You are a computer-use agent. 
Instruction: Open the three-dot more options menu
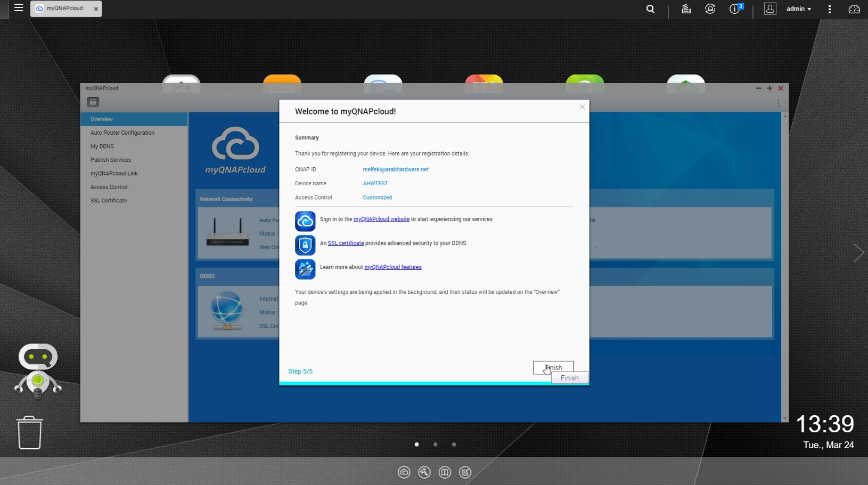830,9
